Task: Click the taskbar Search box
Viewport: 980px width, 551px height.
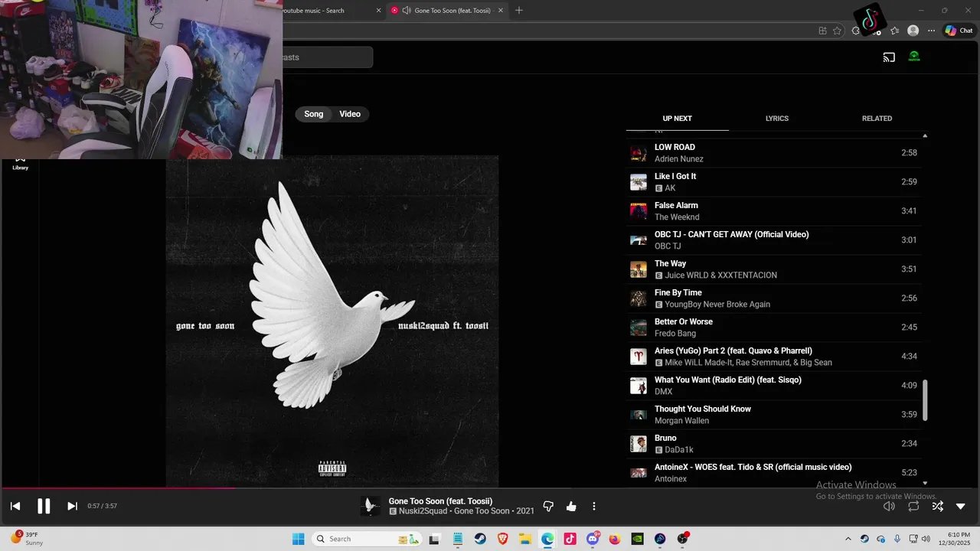Action: (367, 539)
